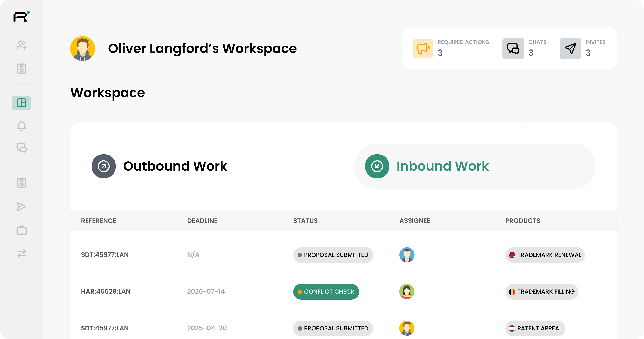Click the assignee avatar in first row
644x339 pixels.
[407, 255]
